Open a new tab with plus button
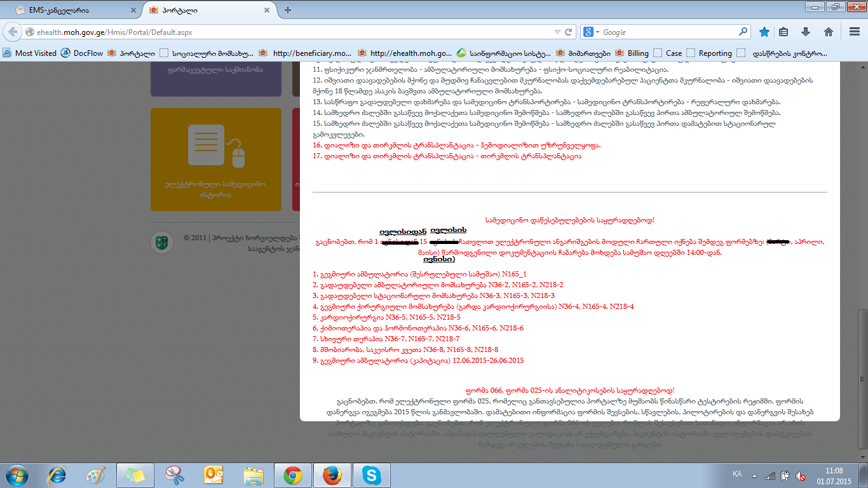 click(x=288, y=10)
